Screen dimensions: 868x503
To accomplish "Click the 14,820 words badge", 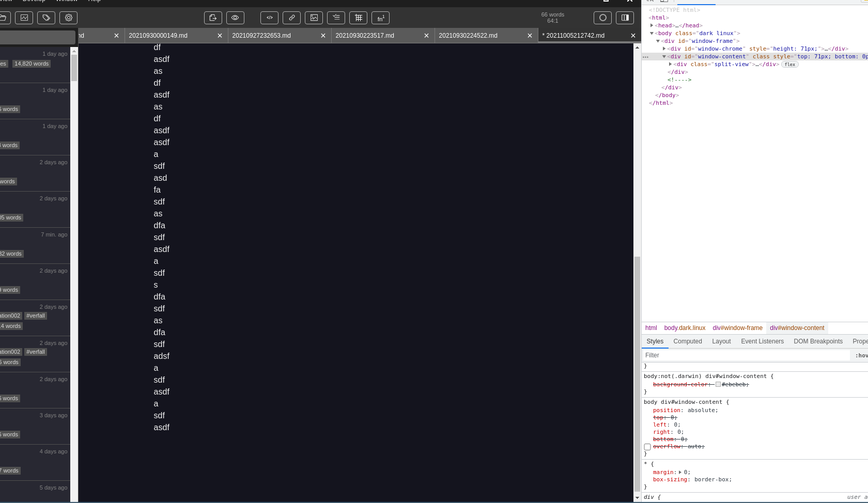I will [32, 64].
